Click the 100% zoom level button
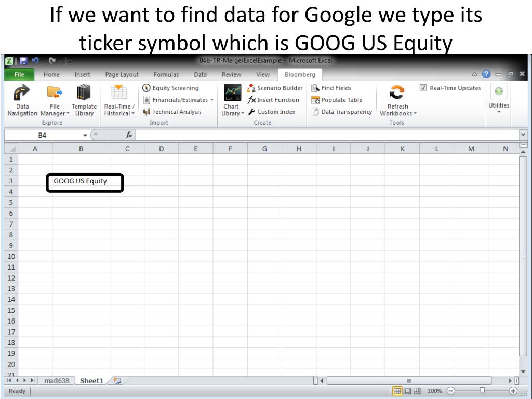The image size is (532, 399). (x=434, y=391)
